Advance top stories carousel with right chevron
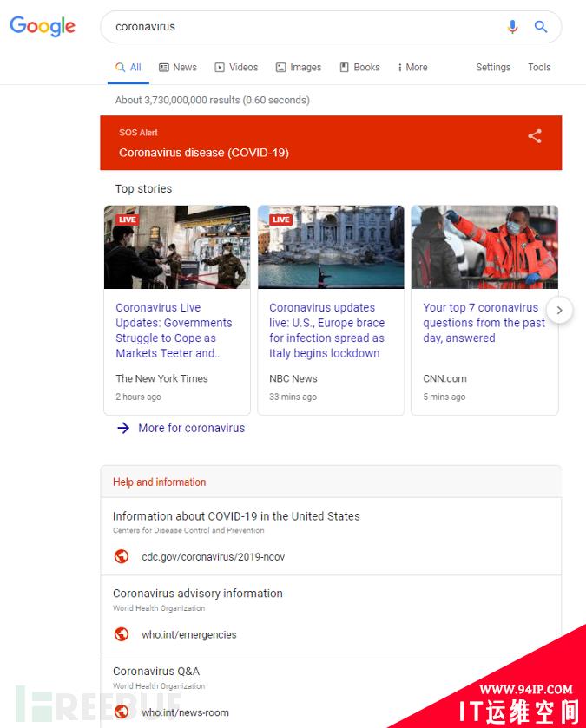This screenshot has width=586, height=728. pyautogui.click(x=560, y=310)
